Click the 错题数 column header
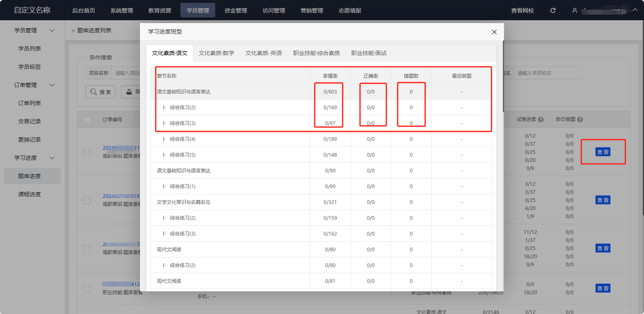Screen dimensions: 644x314 [x=411, y=76]
